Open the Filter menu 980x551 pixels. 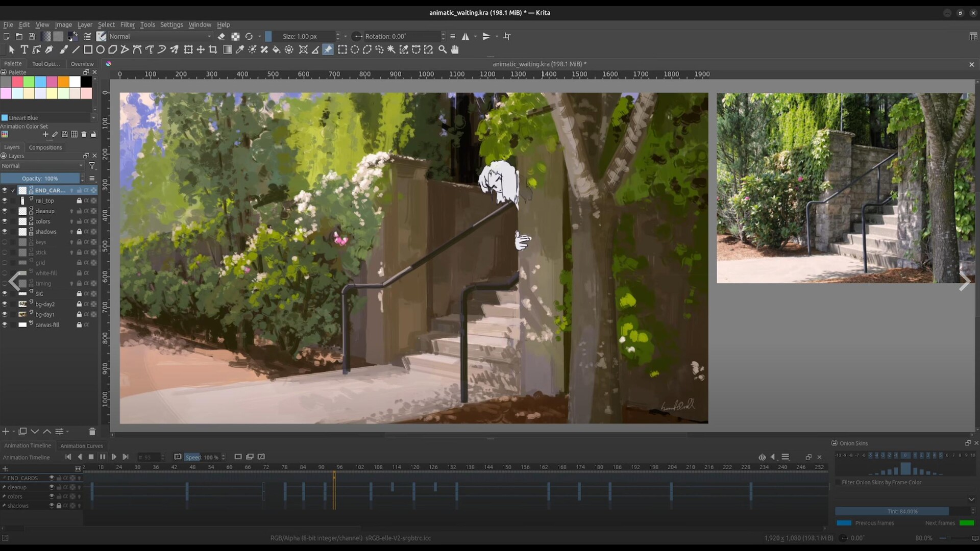click(127, 24)
